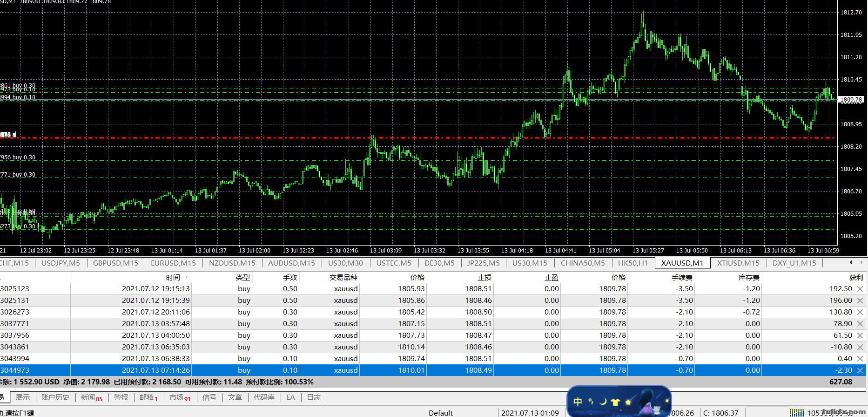This screenshot has width=868, height=417.
Task: Close order 3037956 via its X icon
Action: click(860, 335)
